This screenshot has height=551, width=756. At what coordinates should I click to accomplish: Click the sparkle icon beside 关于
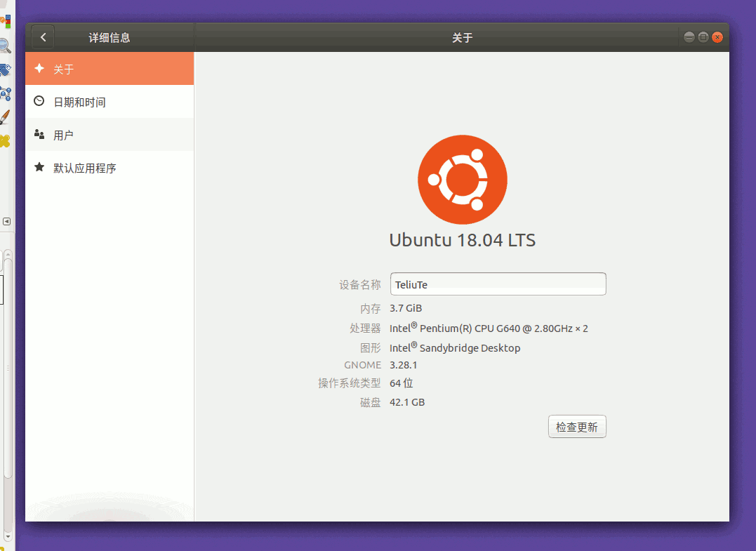(39, 68)
